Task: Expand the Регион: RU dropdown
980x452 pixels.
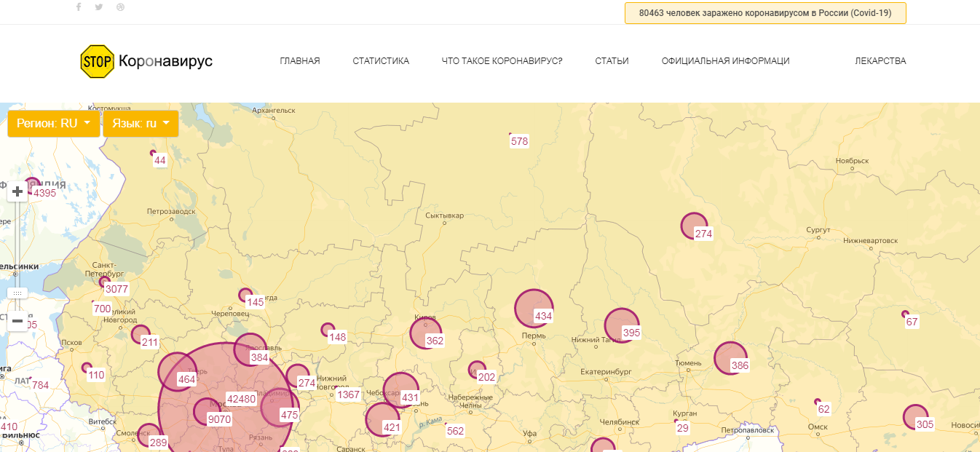Action: tap(53, 123)
